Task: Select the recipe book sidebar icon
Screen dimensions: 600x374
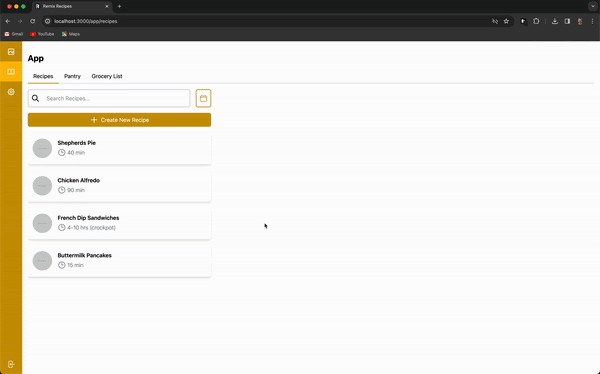Action: pyautogui.click(x=11, y=72)
